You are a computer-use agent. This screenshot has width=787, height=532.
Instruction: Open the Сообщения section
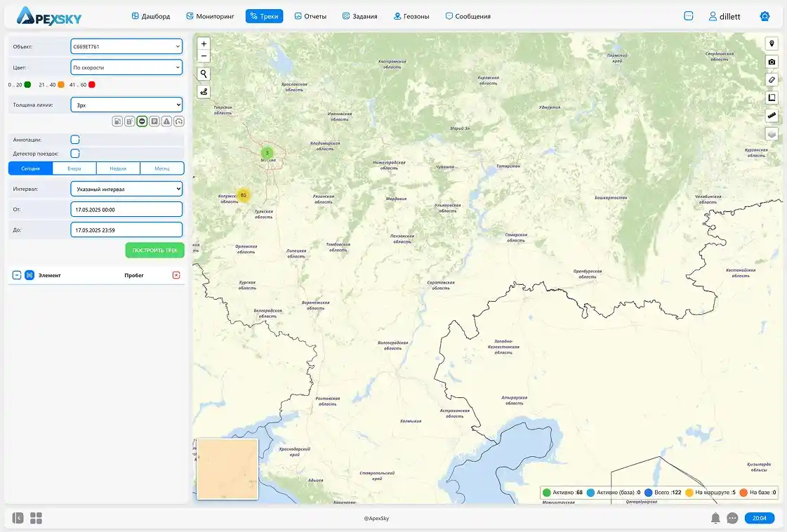tap(468, 16)
